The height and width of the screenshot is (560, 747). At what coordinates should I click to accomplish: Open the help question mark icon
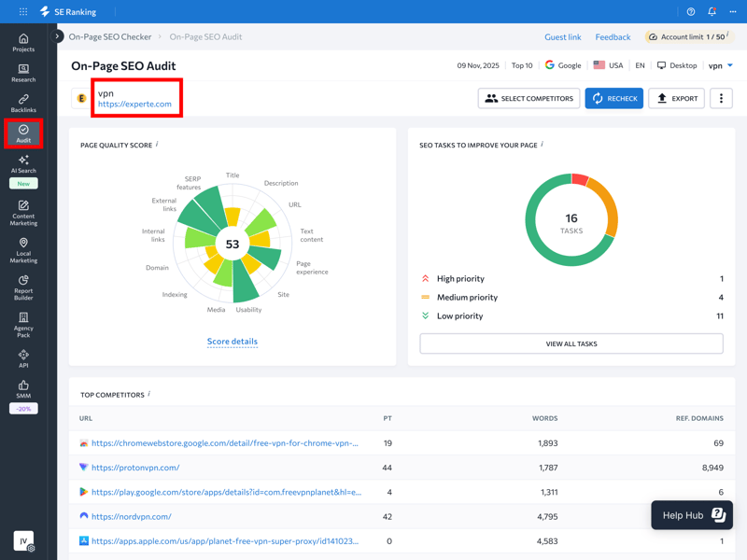691,12
